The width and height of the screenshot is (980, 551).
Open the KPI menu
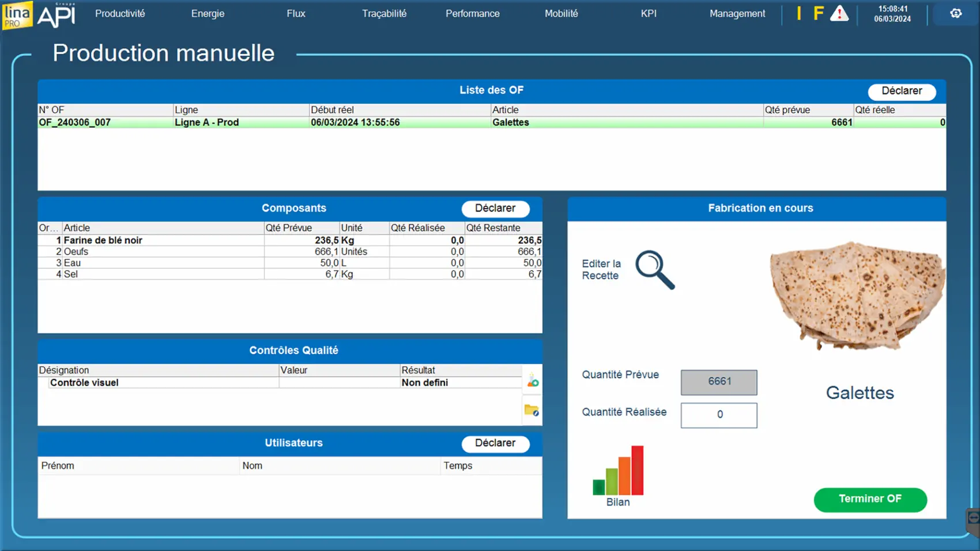click(649, 14)
